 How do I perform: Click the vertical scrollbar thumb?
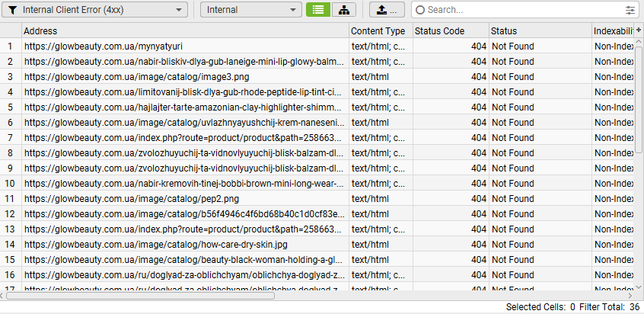pos(639,100)
